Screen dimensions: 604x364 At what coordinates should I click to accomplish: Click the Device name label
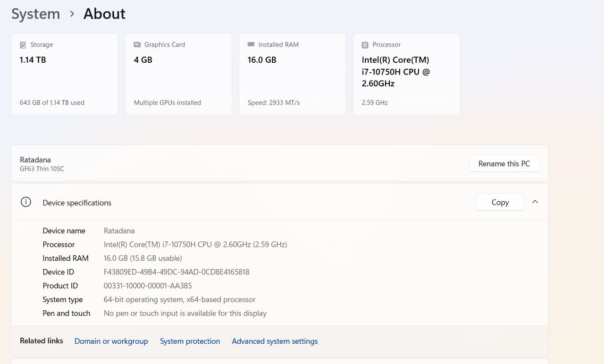64,231
